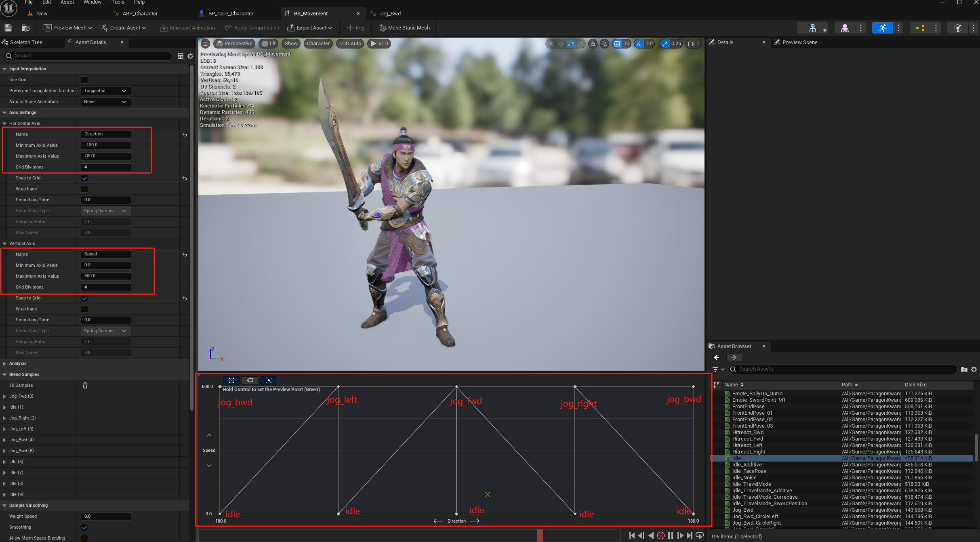Uncheck Smoothing in Sample Smoothing

[84, 527]
